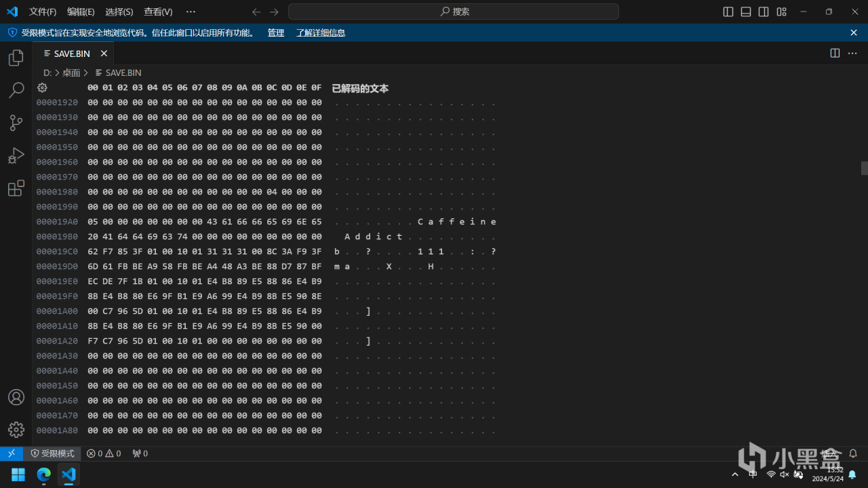Open the Source Control view
Screen dimensions: 868x488
(x=16, y=123)
